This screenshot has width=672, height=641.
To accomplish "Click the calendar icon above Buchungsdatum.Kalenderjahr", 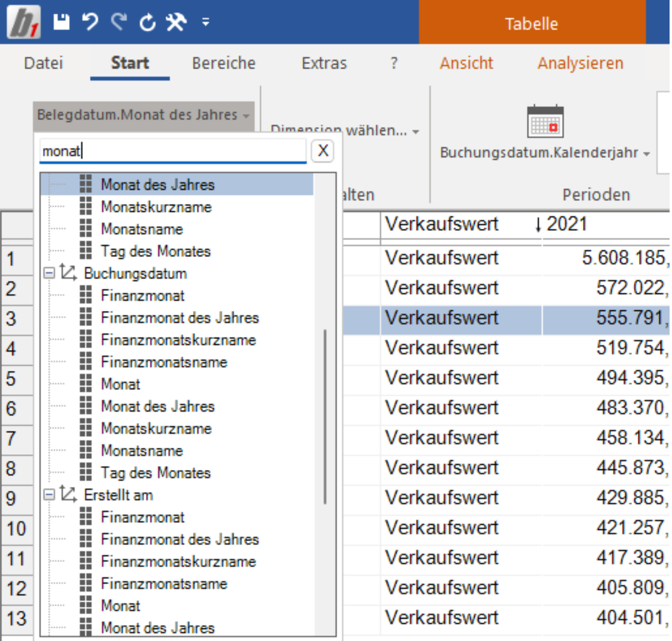I will pyautogui.click(x=545, y=122).
